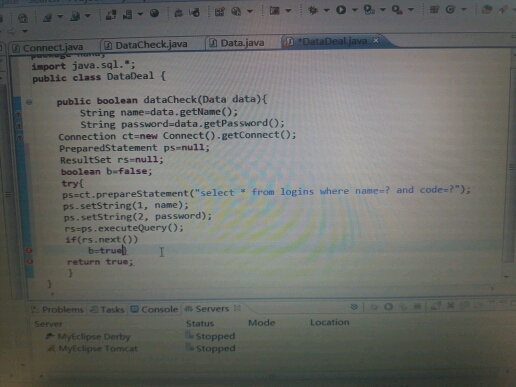
Task: Click the Debug bug icon in toolbar
Action: point(313,10)
